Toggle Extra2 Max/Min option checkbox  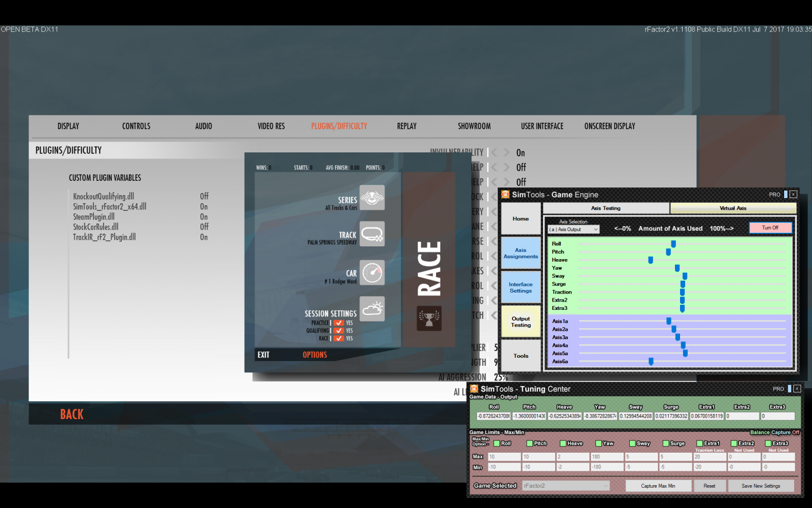point(734,443)
